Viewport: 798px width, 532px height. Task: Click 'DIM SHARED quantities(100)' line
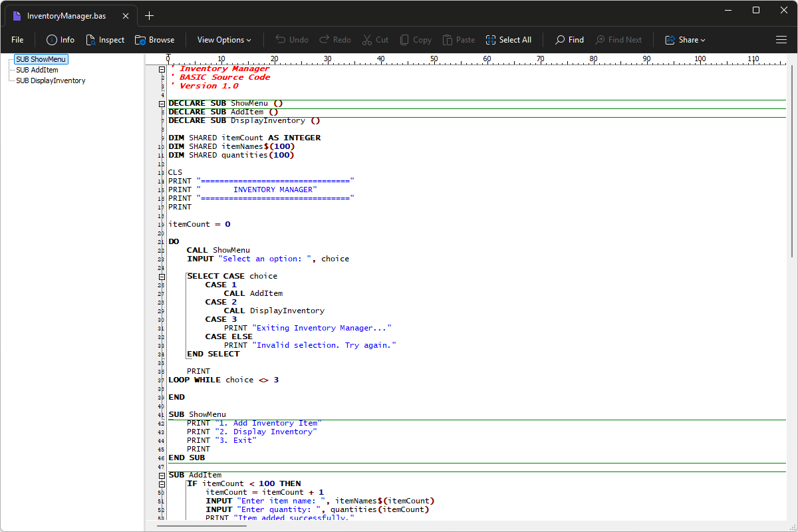(231, 155)
